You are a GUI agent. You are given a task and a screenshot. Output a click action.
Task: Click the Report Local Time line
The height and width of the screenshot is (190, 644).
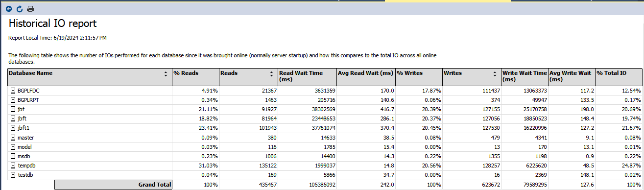click(x=58, y=38)
